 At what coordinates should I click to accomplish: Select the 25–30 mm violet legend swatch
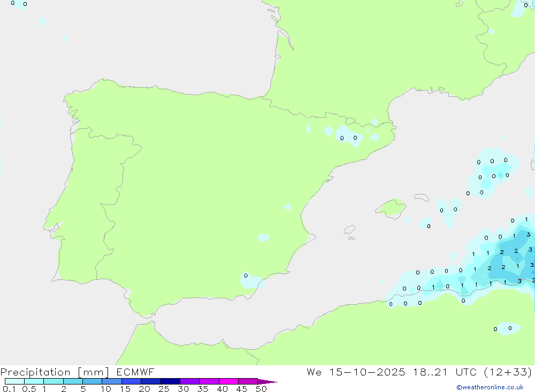pyautogui.click(x=170, y=381)
